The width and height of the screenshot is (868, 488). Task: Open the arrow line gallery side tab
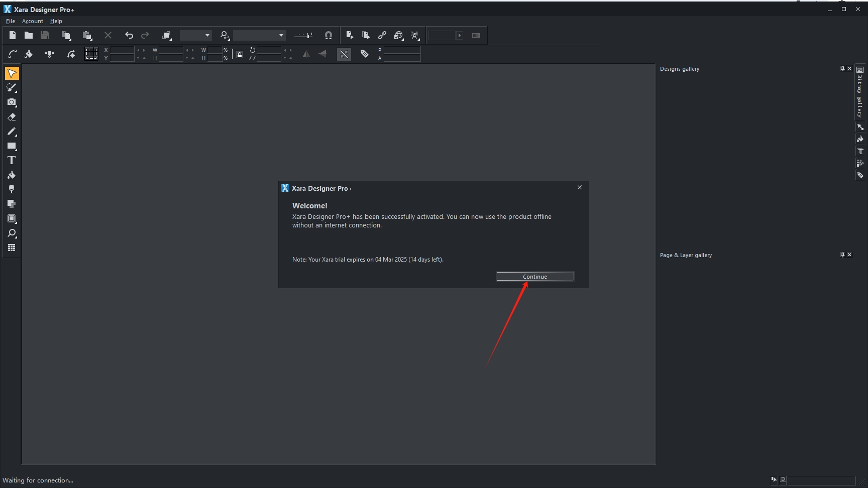point(860,127)
